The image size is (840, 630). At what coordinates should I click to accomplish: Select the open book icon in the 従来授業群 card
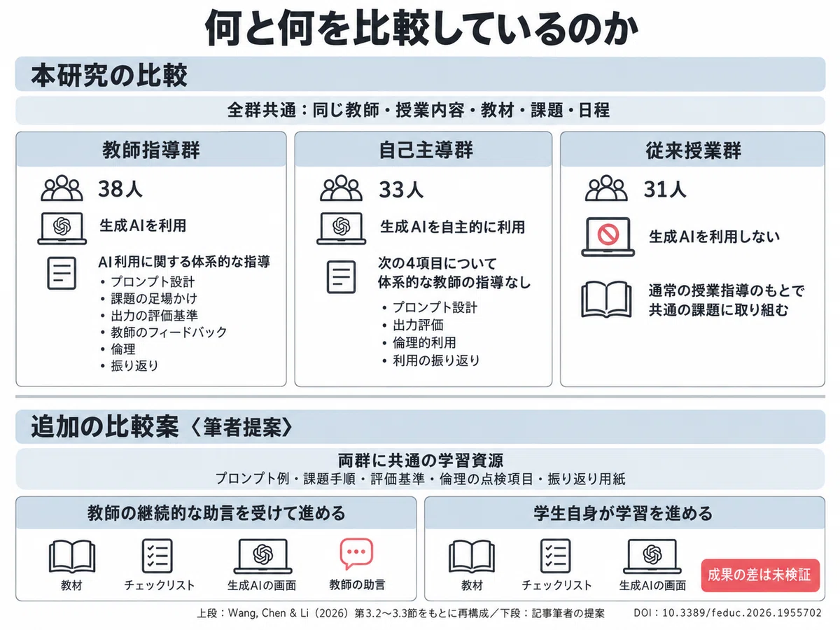[606, 298]
